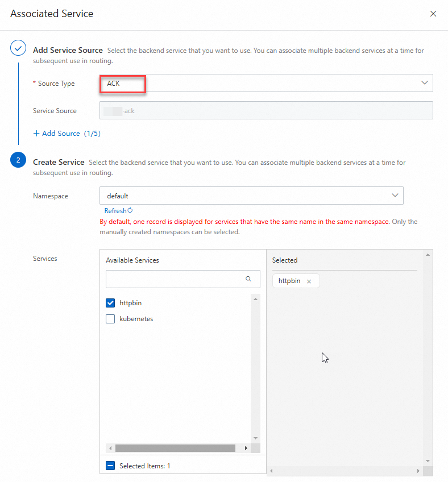Click the completed step checkmark icon
448x482 pixels.
coord(18,49)
